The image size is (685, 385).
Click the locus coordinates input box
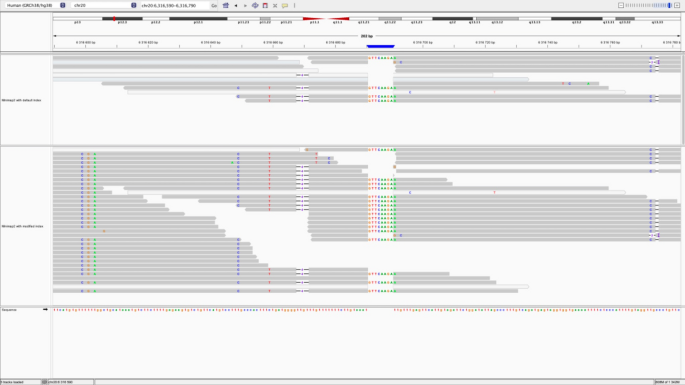click(x=174, y=5)
